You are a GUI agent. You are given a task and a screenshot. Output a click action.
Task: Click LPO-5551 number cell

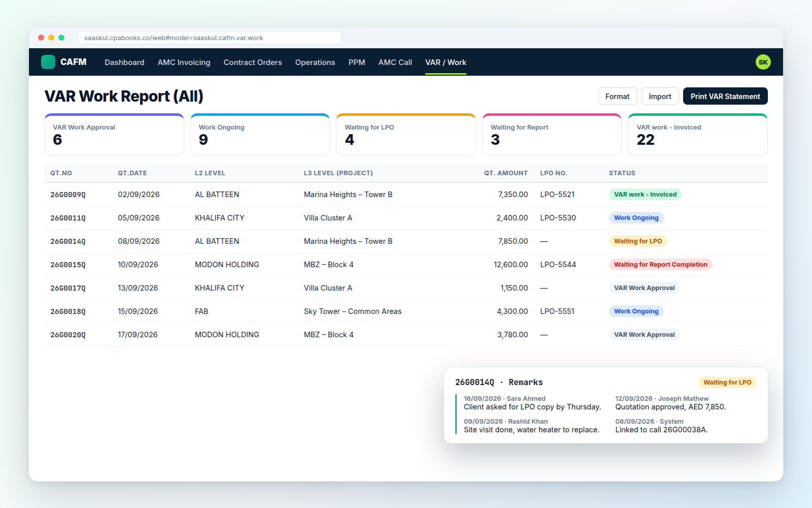(557, 311)
